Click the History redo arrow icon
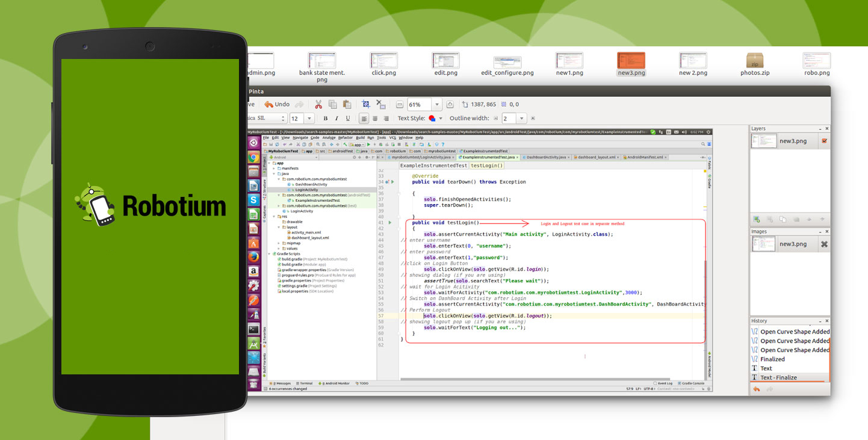 click(769, 389)
